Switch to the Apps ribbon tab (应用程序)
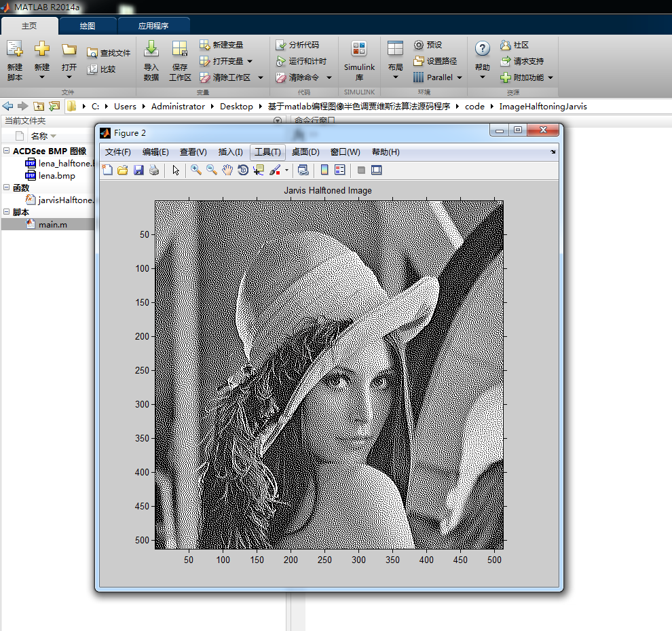Screen dimensions: 672x631 (x=153, y=26)
